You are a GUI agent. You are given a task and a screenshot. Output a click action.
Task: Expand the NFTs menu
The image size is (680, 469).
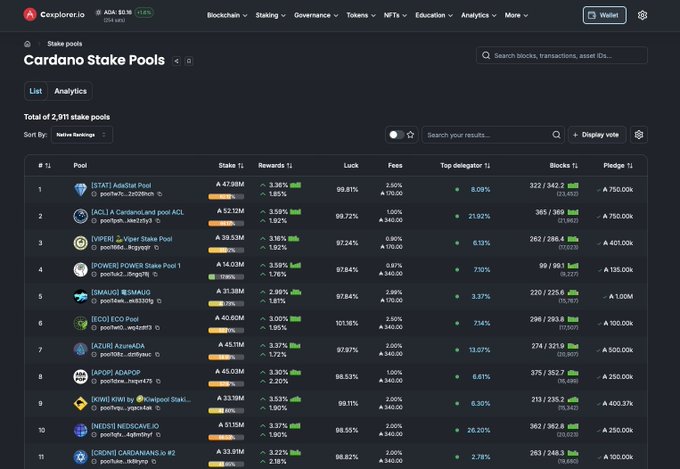(x=395, y=15)
